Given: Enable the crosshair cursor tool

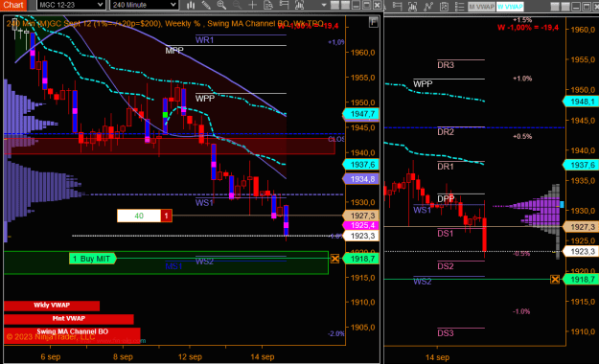Looking at the screenshot, I should tap(252, 5).
